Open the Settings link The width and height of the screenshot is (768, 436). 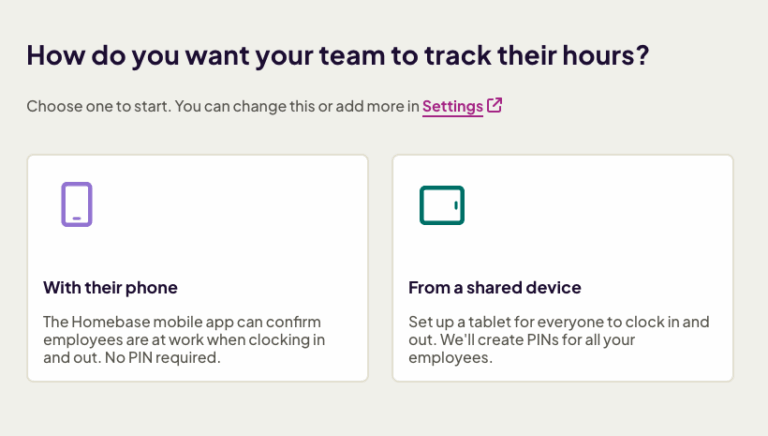click(x=452, y=106)
